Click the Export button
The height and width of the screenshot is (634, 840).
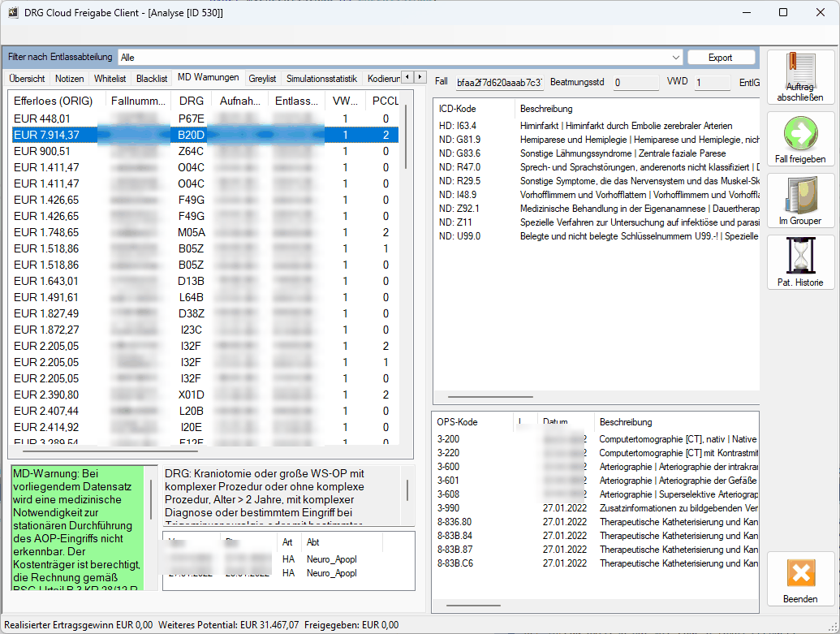721,58
